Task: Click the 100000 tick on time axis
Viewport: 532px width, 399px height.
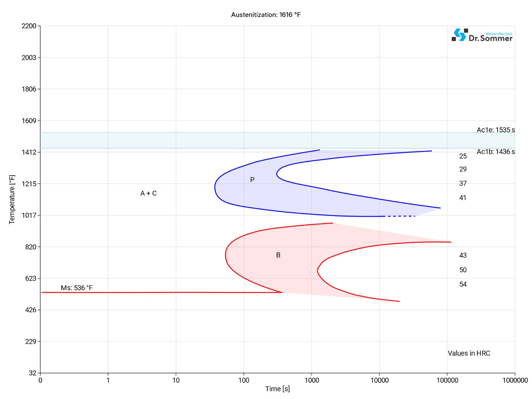Action: tap(447, 380)
